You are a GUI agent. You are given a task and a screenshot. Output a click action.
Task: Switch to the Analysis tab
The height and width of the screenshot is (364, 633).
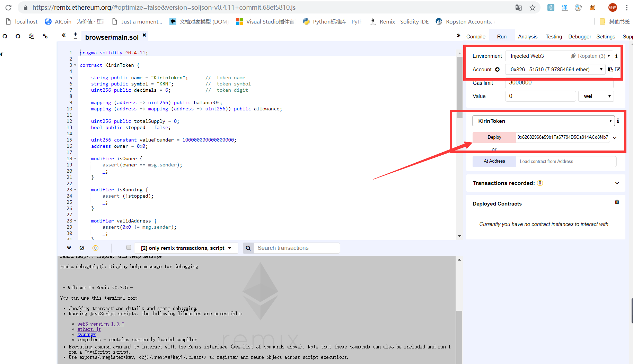pos(528,37)
